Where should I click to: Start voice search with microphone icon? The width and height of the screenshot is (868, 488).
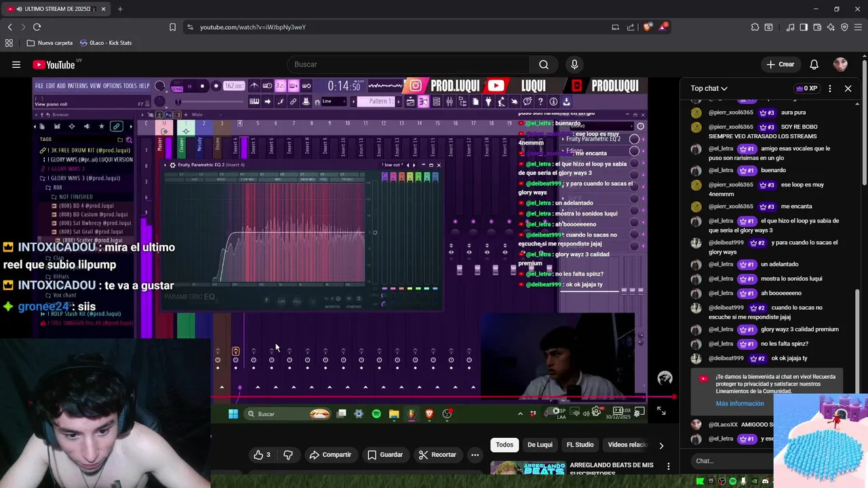coord(574,64)
